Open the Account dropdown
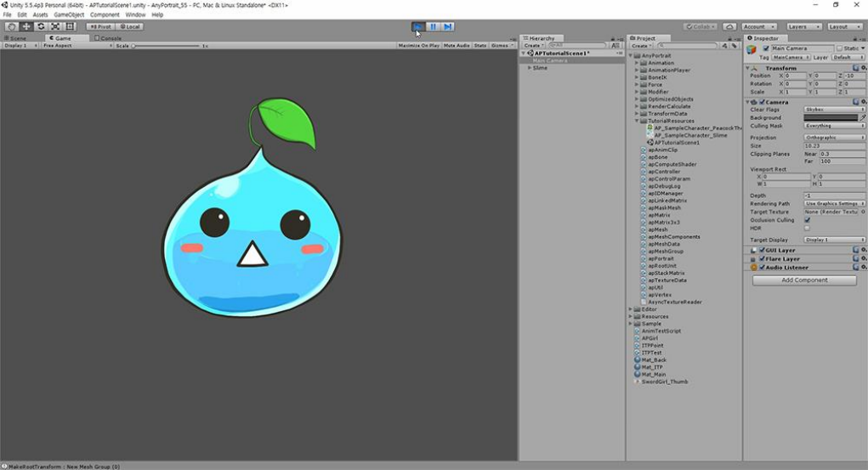The height and width of the screenshot is (470, 868). tap(759, 26)
